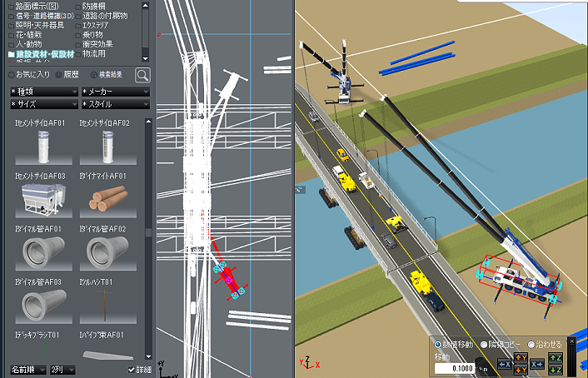Select the 数値移動 radio option
Image resolution: width=588 pixels, height=378 pixels.
pyautogui.click(x=438, y=345)
